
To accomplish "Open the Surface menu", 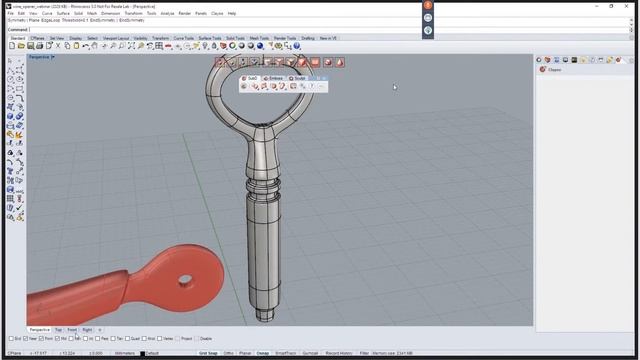I will coord(63,13).
